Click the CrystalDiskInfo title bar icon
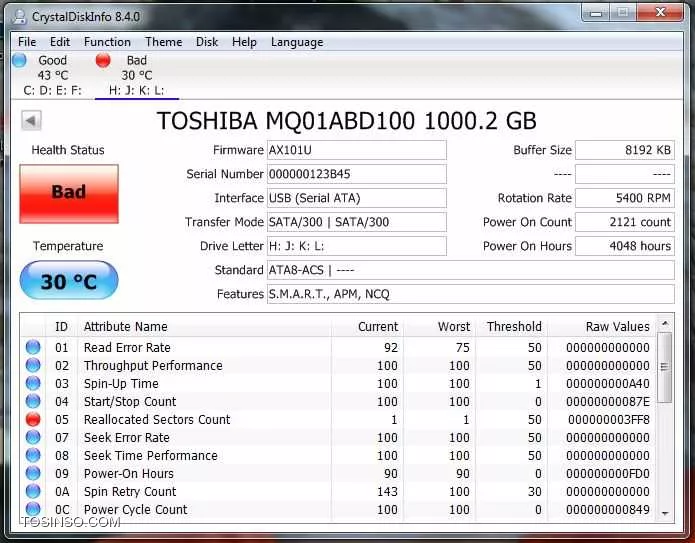Screen dimensions: 695x543 19,17
